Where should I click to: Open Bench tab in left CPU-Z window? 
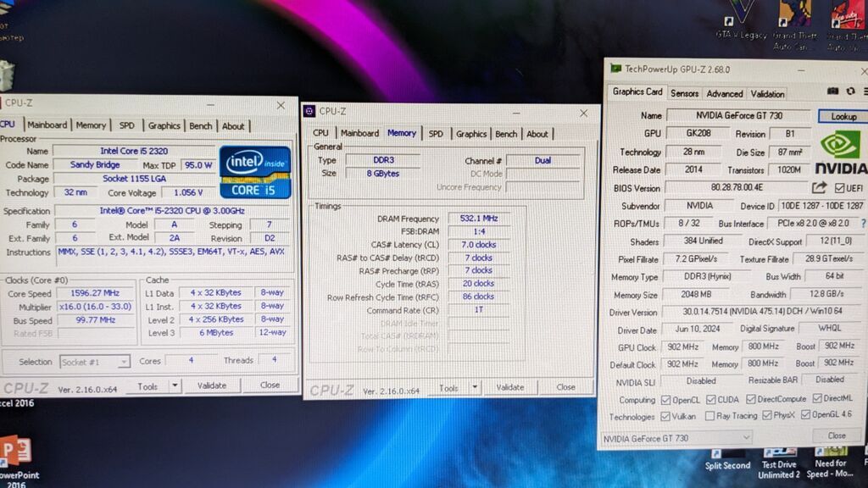[x=200, y=126]
